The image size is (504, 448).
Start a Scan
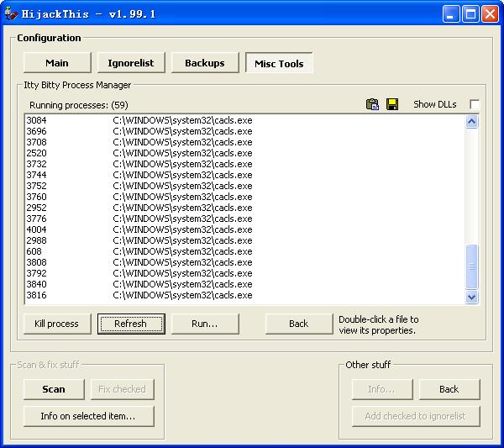[54, 389]
